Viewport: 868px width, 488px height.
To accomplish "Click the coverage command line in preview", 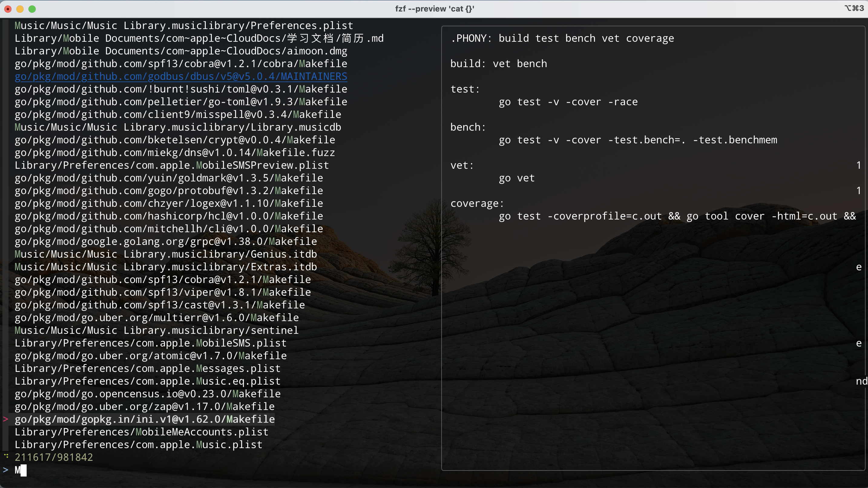I will pos(677,216).
